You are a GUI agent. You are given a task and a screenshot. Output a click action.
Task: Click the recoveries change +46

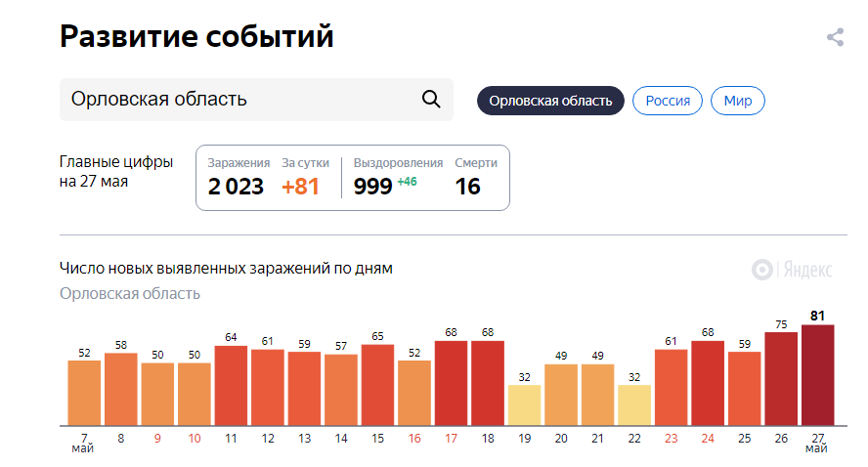pos(407,182)
